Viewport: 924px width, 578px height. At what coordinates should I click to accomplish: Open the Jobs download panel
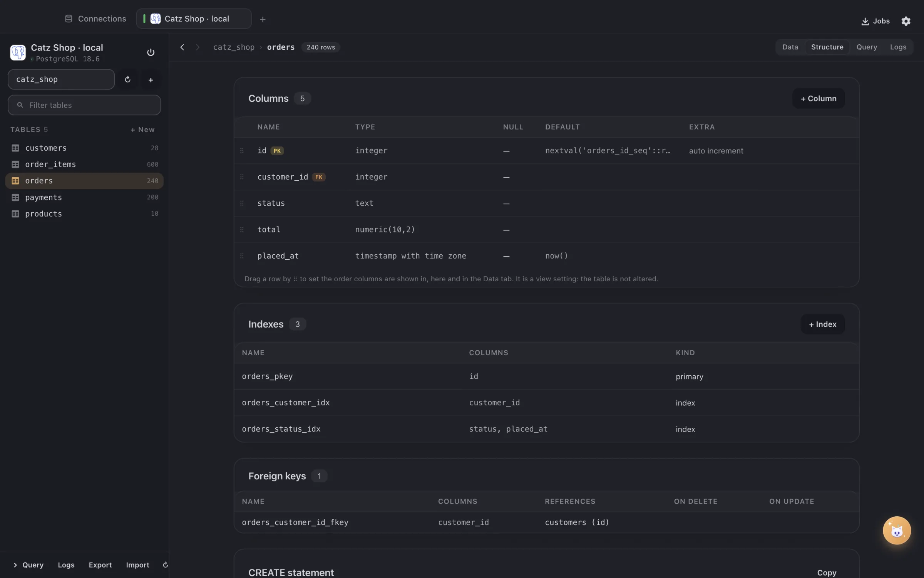[875, 21]
